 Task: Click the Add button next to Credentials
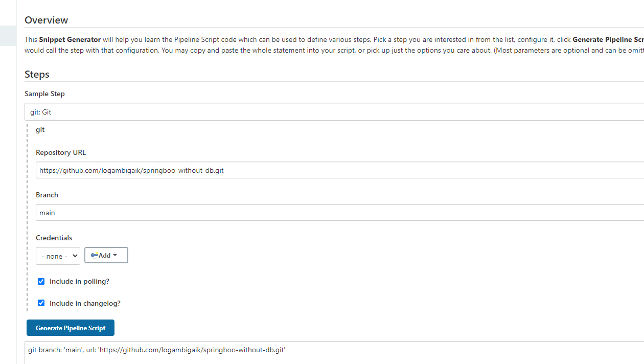click(x=106, y=255)
